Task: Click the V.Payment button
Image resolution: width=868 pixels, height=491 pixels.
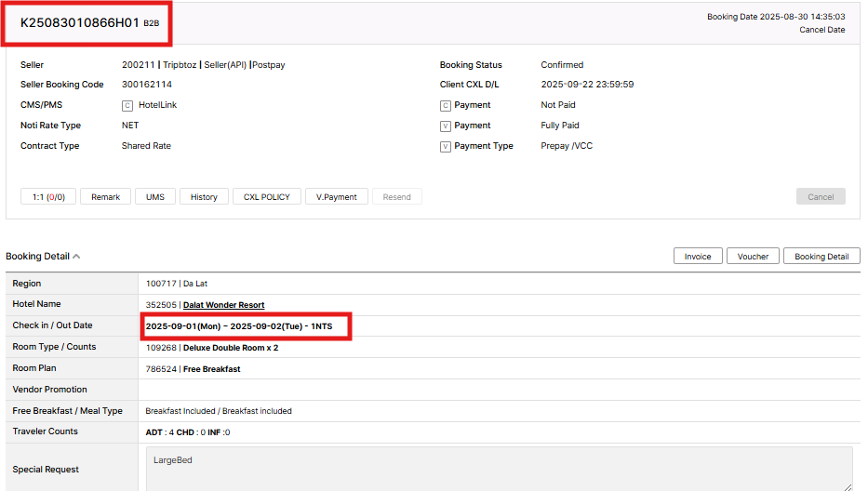Action: tap(337, 196)
